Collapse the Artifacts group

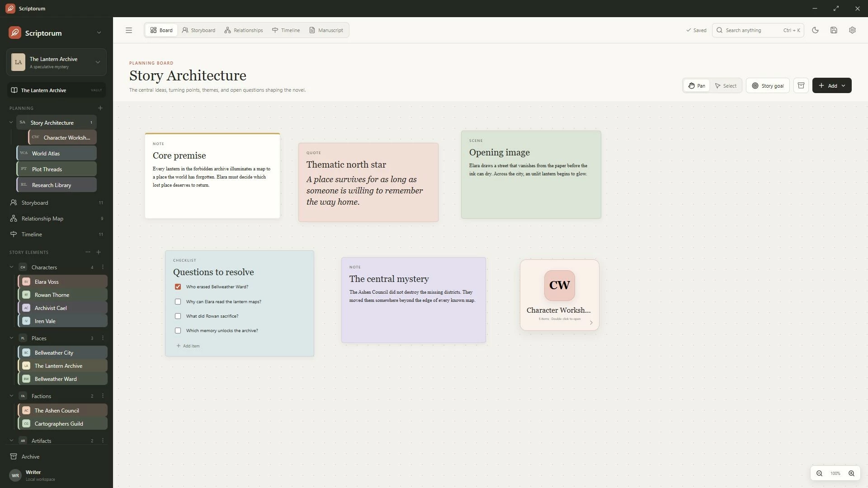[x=11, y=441]
